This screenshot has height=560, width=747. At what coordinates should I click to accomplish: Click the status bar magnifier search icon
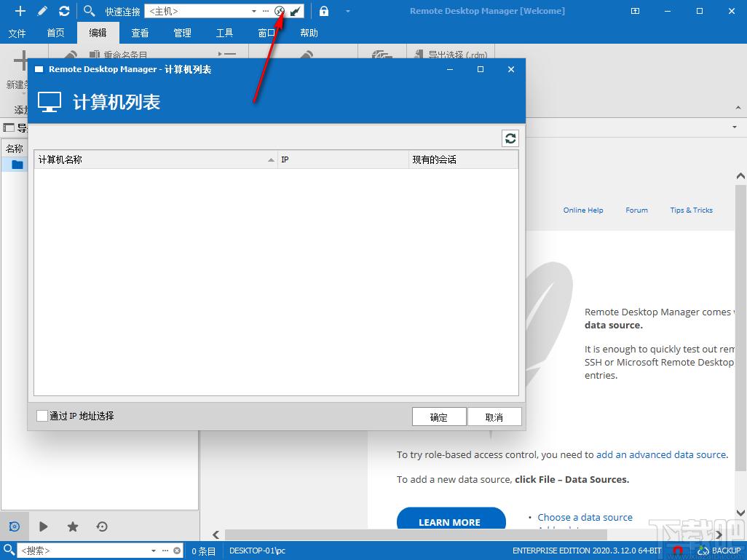click(x=9, y=550)
